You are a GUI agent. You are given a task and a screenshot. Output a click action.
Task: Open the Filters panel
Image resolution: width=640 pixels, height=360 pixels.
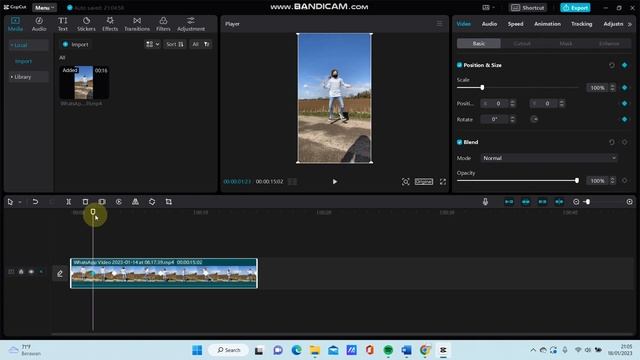tap(163, 24)
